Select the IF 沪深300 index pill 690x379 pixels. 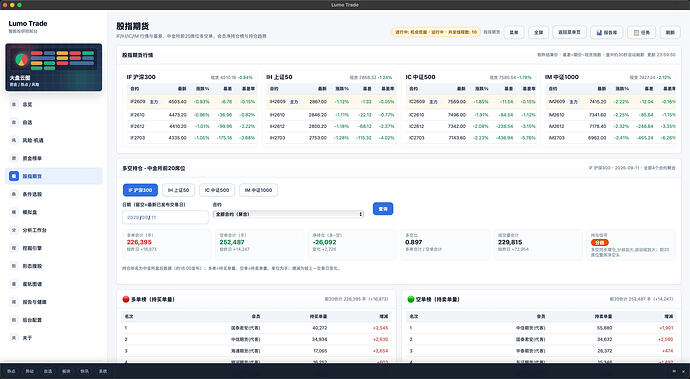coord(140,190)
